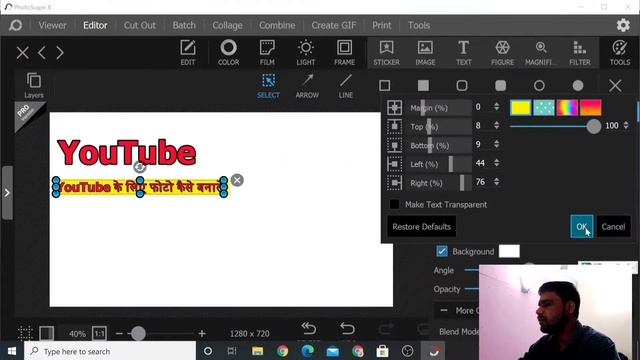Image resolution: width=640 pixels, height=360 pixels.
Task: Choose the filled square shape
Action: 423,85
